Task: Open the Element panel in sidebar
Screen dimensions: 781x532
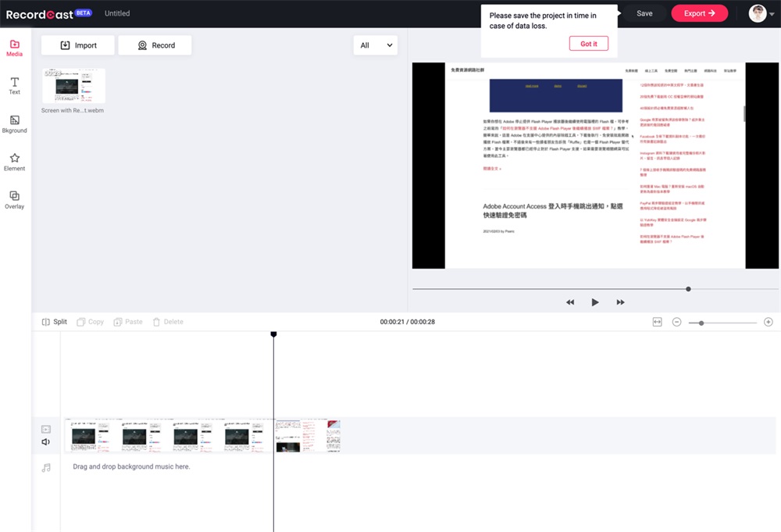Action: click(x=14, y=162)
